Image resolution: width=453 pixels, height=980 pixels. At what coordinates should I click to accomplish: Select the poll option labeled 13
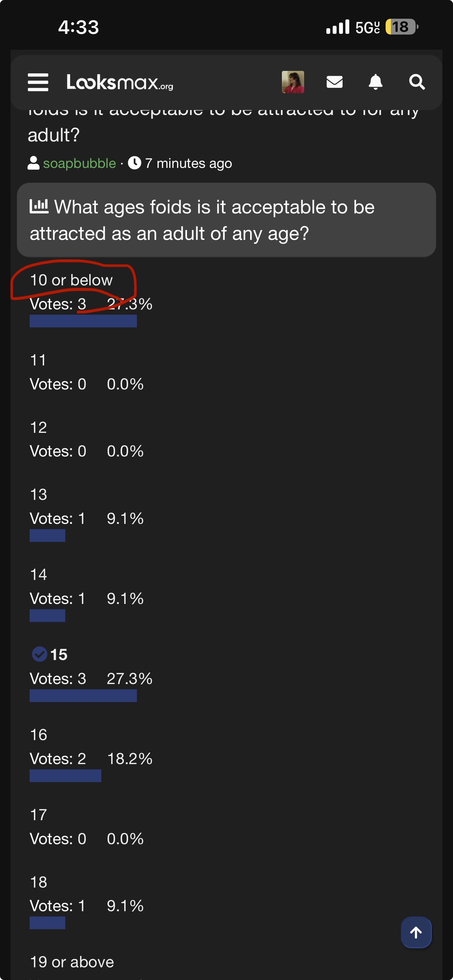click(x=38, y=495)
